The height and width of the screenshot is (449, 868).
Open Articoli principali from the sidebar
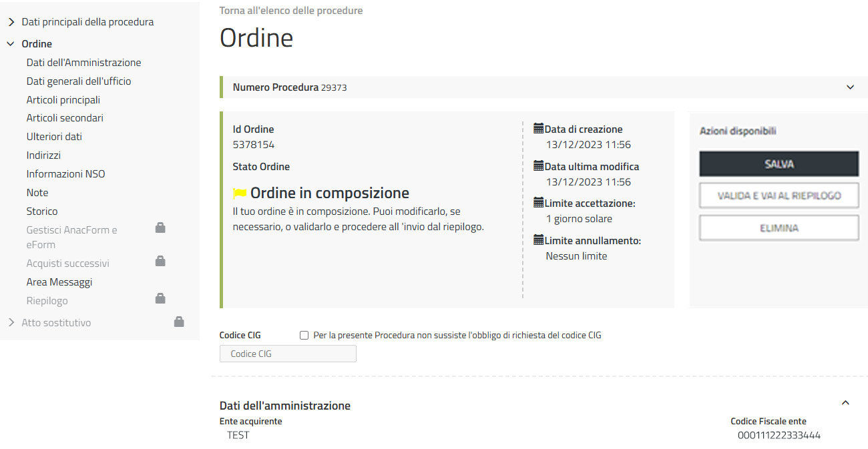[x=63, y=100]
